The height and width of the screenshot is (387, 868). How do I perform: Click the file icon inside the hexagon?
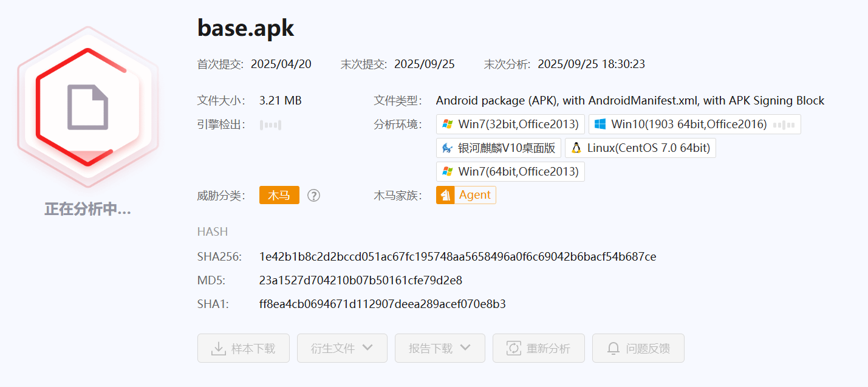pos(87,107)
